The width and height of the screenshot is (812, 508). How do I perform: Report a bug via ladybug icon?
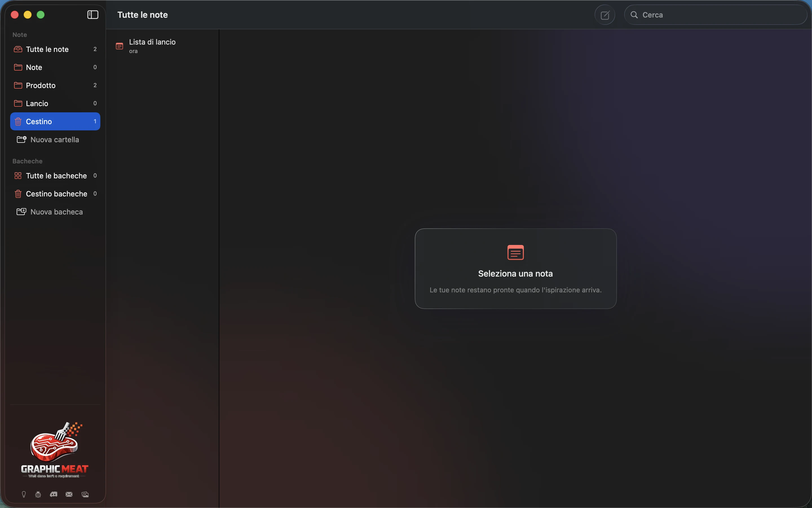(38, 494)
